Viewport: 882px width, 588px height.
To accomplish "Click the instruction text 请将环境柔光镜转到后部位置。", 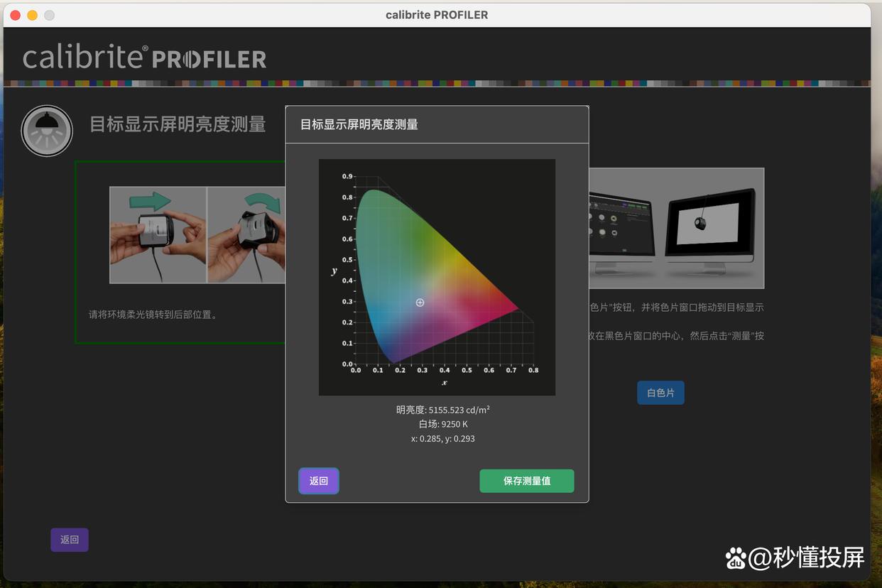I will (x=153, y=314).
